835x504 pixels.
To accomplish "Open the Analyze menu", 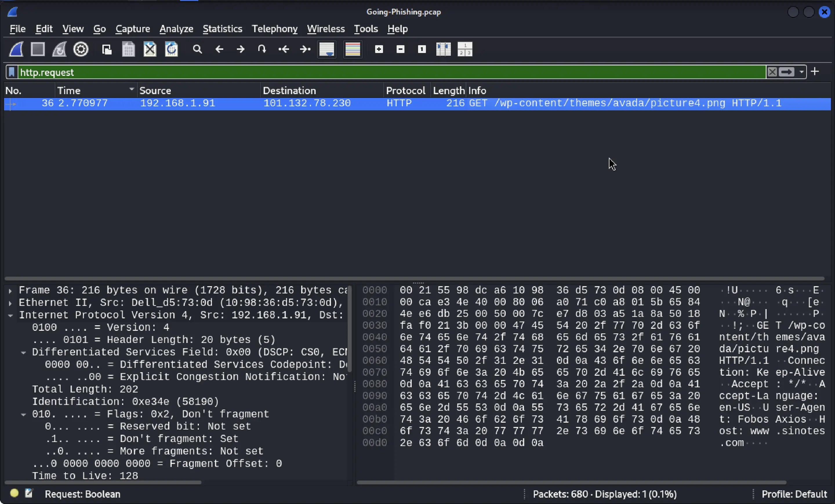I will click(176, 29).
